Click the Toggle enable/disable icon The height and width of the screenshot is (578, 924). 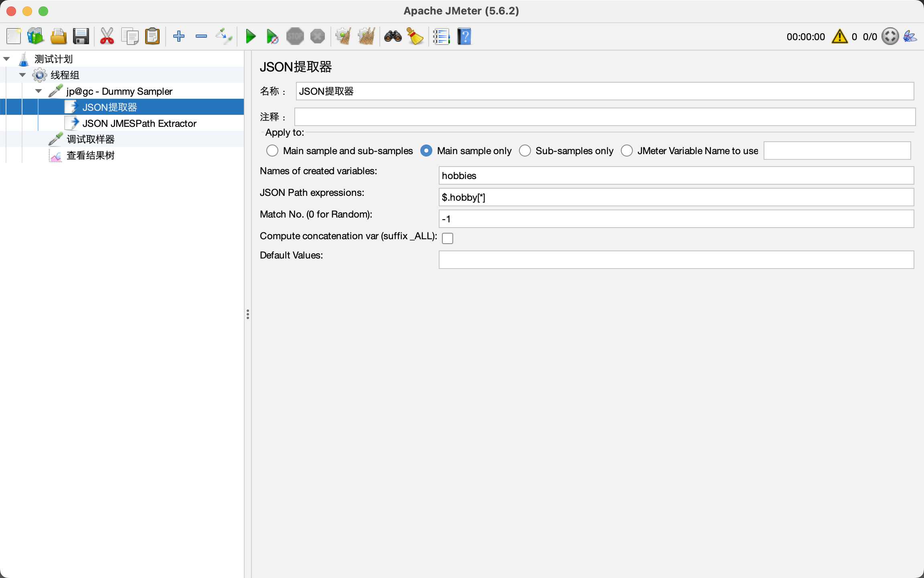(x=224, y=37)
